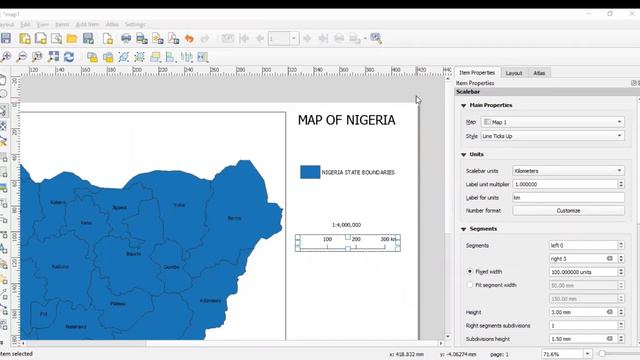640x360 pixels.
Task: Click Add Items from Template folder icon
Action: coord(72,38)
